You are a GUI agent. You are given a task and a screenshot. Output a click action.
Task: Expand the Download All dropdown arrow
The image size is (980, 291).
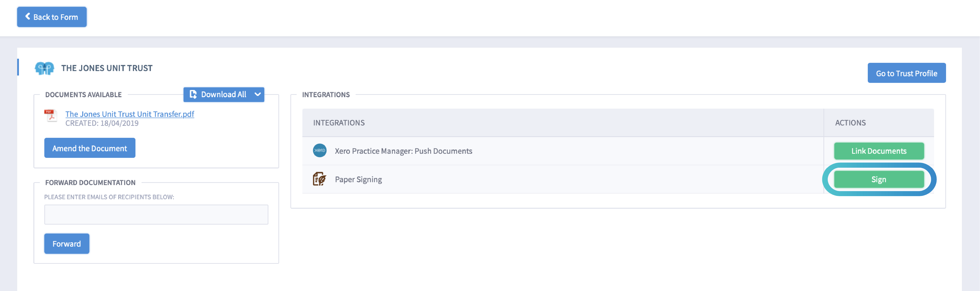click(x=258, y=94)
